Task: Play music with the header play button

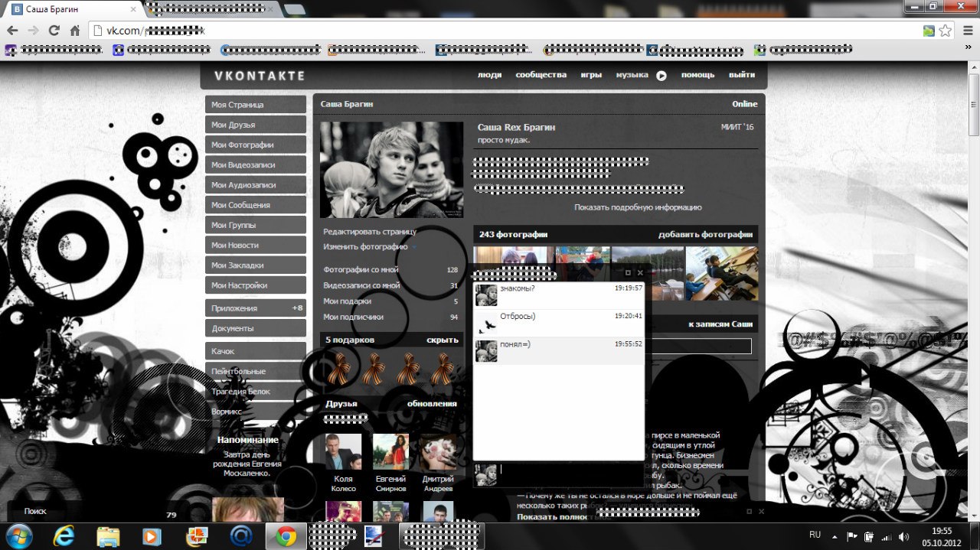Action: [x=661, y=75]
